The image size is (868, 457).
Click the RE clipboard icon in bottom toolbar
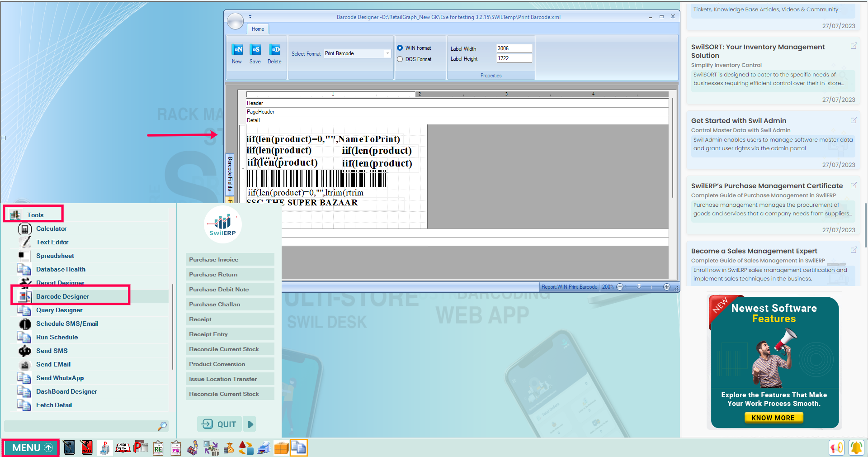coord(158,447)
